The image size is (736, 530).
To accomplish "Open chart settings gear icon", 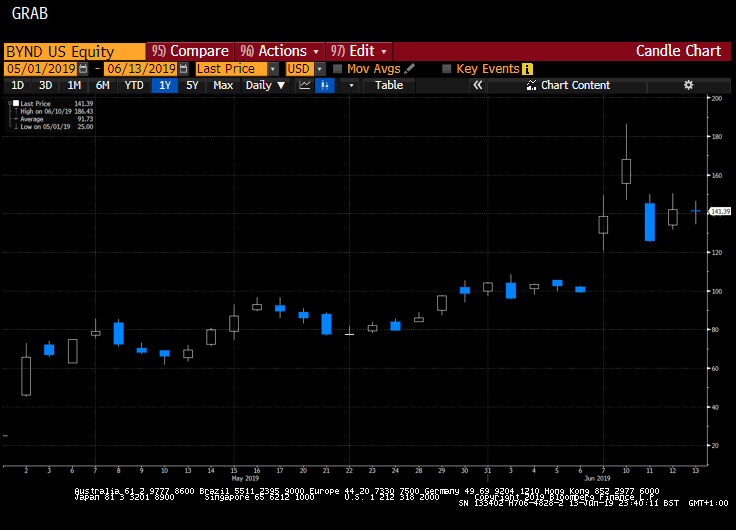I will click(x=688, y=86).
